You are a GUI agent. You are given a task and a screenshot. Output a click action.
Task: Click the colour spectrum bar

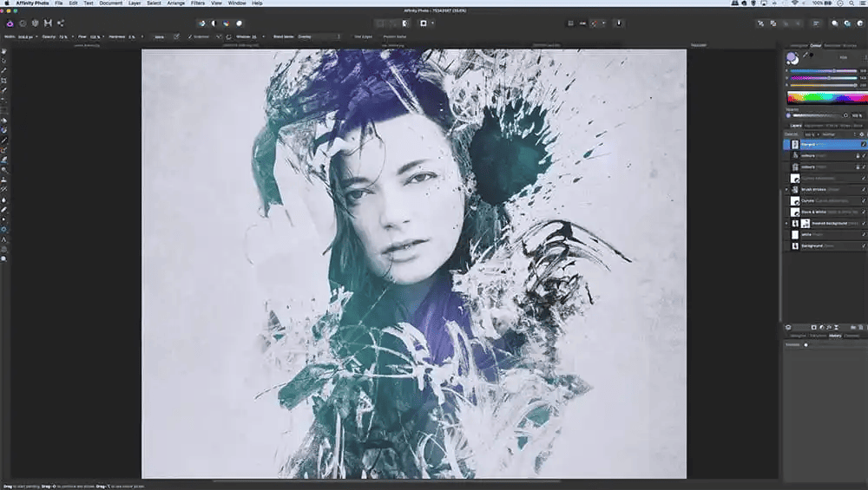point(827,98)
